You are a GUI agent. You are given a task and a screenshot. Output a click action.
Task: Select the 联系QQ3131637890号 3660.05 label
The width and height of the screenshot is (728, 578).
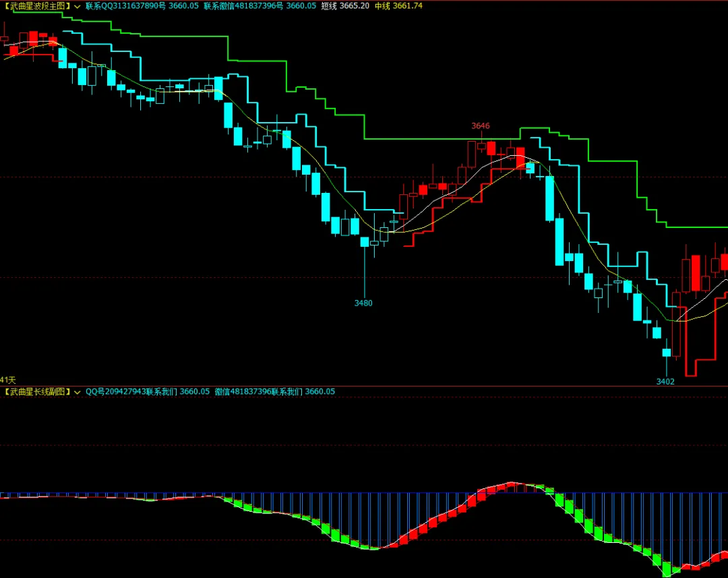142,6
